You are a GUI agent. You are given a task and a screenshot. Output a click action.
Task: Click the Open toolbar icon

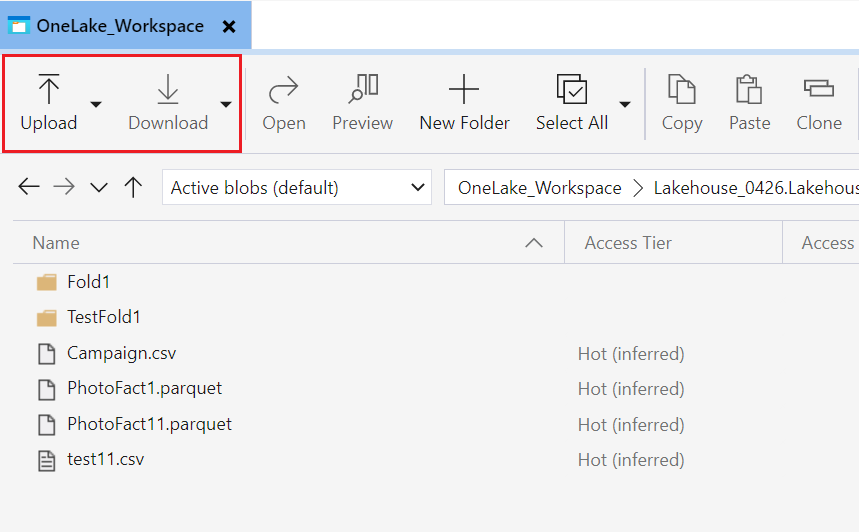284,91
